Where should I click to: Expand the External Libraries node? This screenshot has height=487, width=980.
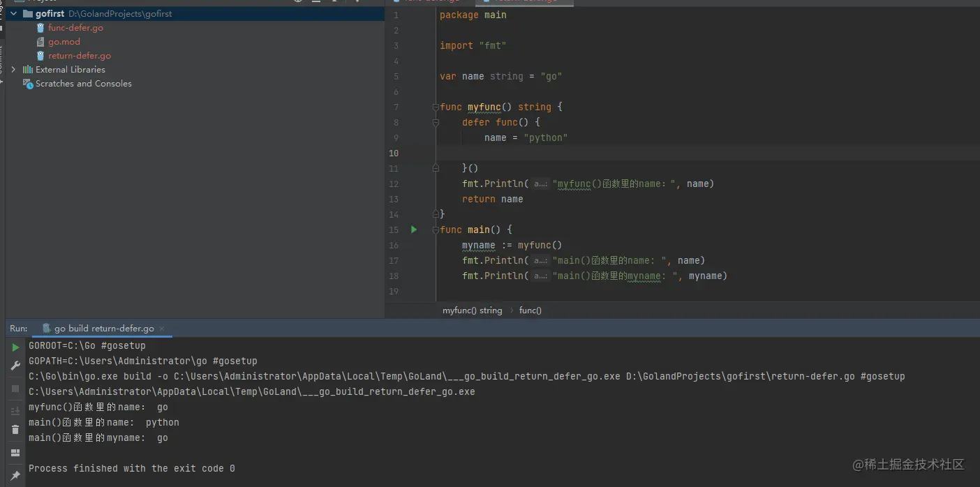[13, 70]
